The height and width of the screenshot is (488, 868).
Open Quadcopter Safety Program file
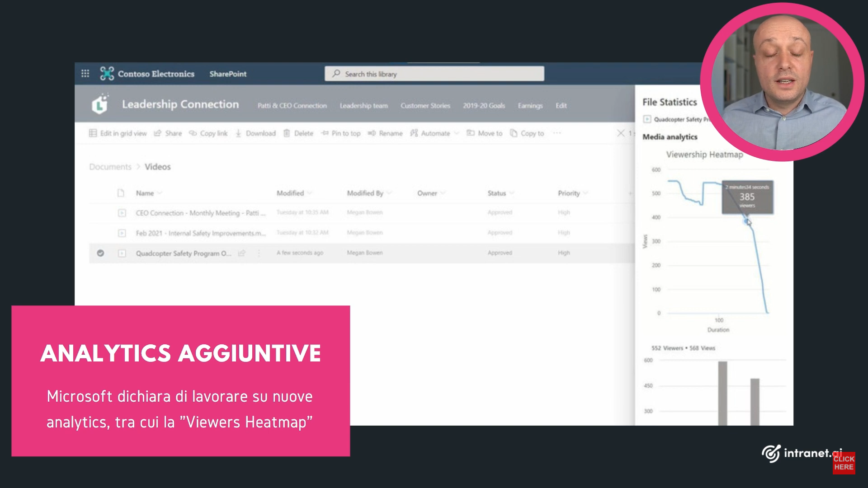(x=184, y=253)
